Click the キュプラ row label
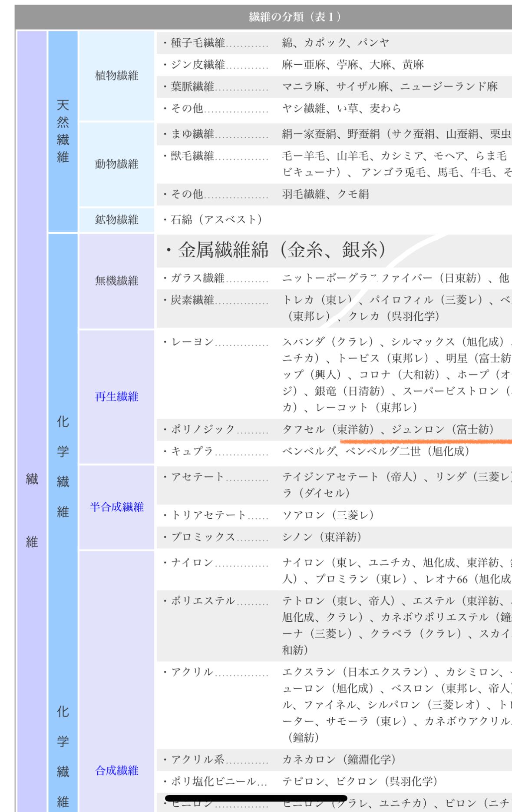Viewport: 512px width, 812px height. 192,451
